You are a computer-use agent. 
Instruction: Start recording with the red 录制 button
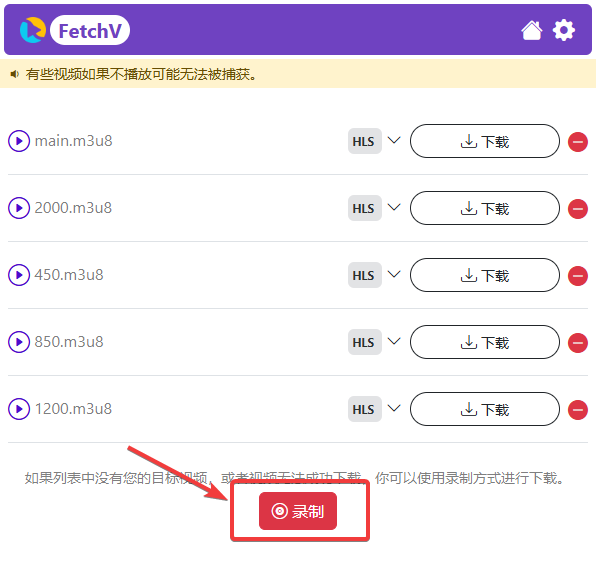(x=298, y=511)
